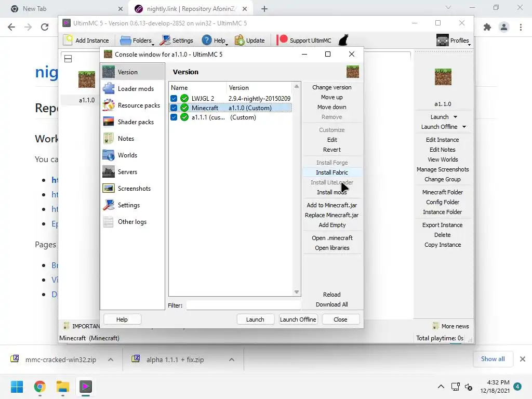This screenshot has height=399, width=532.
Task: Open the Notes page
Action: pos(132,138)
